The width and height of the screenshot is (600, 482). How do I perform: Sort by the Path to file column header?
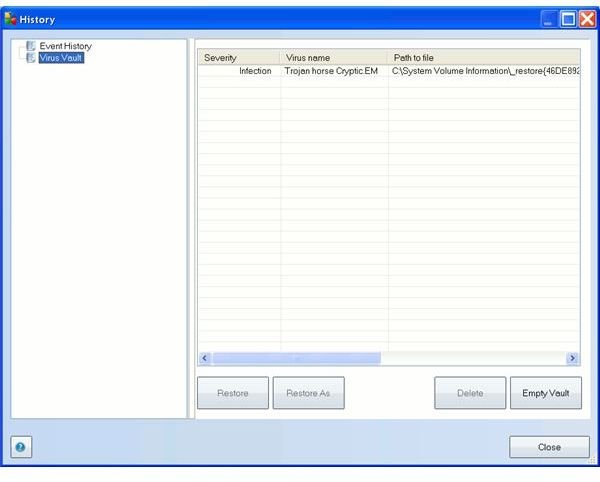tap(484, 57)
